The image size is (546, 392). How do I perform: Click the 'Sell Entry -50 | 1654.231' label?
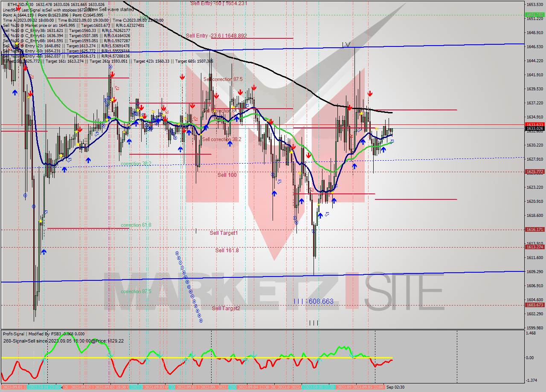(219, 3)
